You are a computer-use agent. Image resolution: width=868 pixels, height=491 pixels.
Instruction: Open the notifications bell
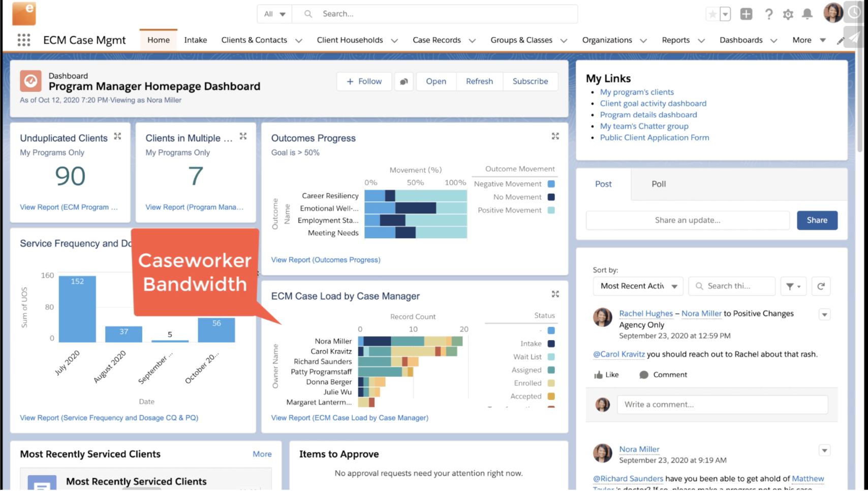point(807,14)
